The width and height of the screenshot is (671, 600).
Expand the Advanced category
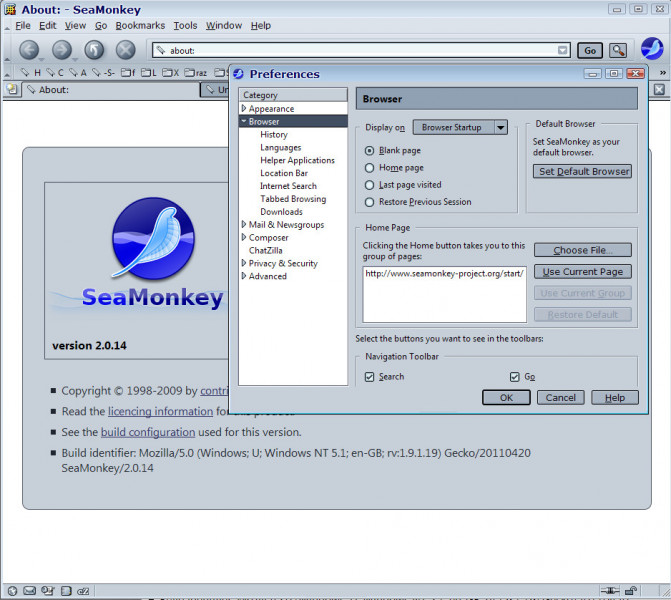click(243, 276)
